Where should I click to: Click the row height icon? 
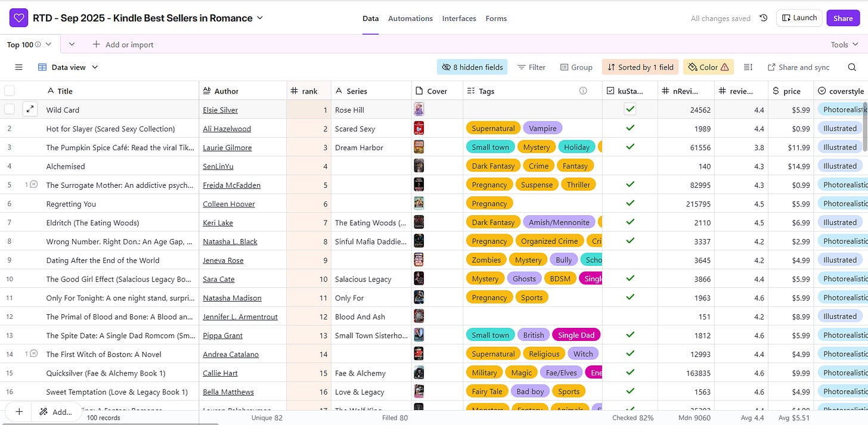coord(748,67)
